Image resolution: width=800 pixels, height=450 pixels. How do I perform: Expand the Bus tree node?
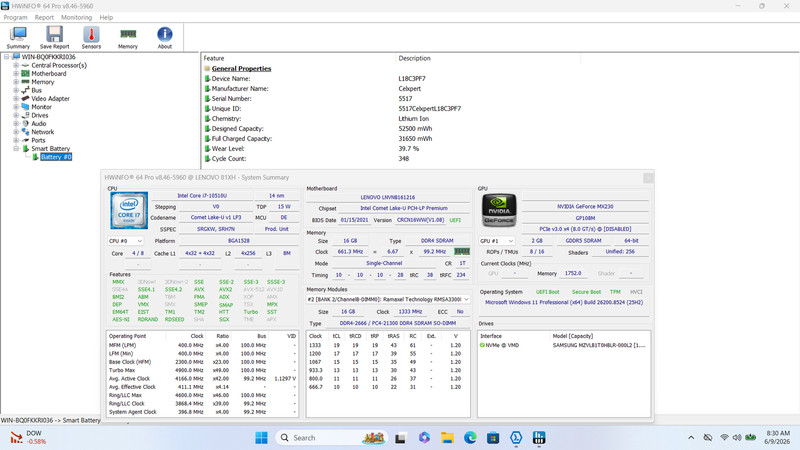pyautogui.click(x=16, y=90)
